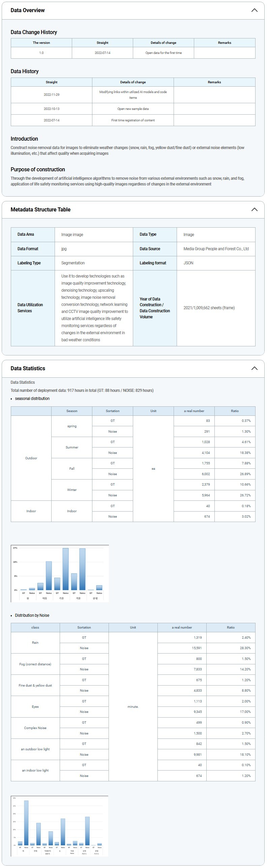Click the Data Statistics panel heading
267x868 pixels.
(x=28, y=368)
